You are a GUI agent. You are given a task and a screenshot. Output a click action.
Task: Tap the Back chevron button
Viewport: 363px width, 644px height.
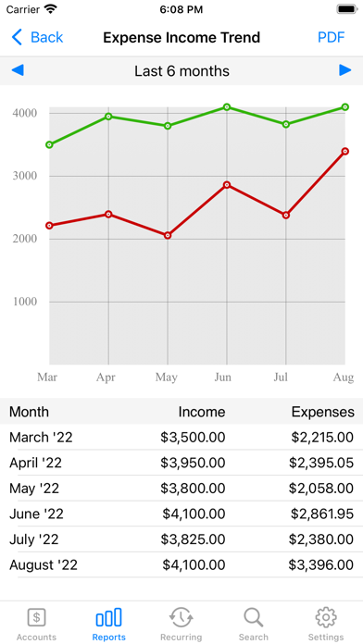tap(37, 37)
